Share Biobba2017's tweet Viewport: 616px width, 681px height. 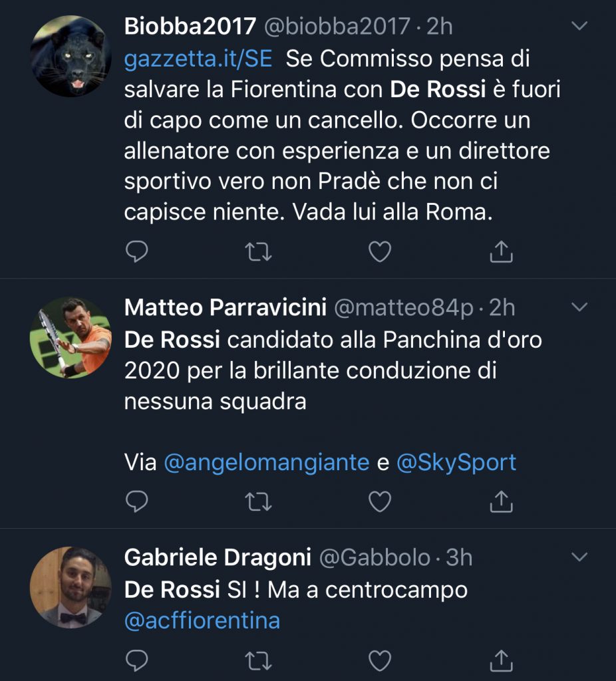[501, 251]
